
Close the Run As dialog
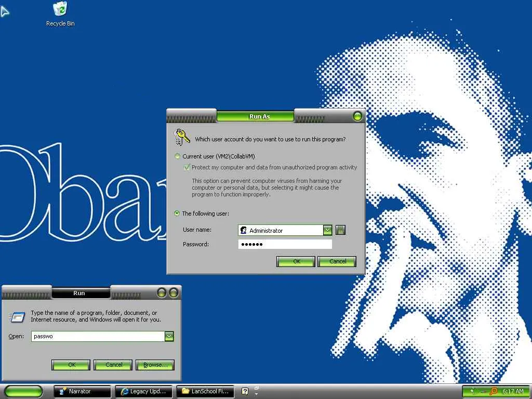(357, 116)
